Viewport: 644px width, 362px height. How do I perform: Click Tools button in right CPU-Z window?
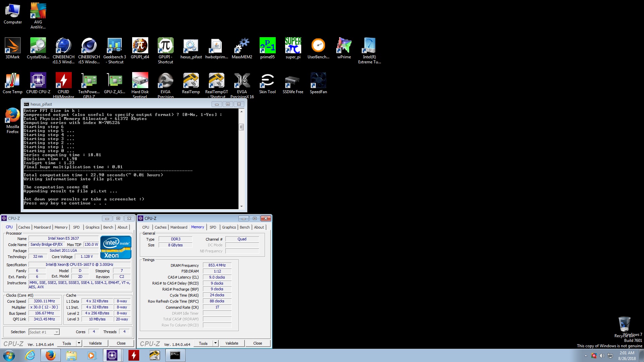point(203,343)
